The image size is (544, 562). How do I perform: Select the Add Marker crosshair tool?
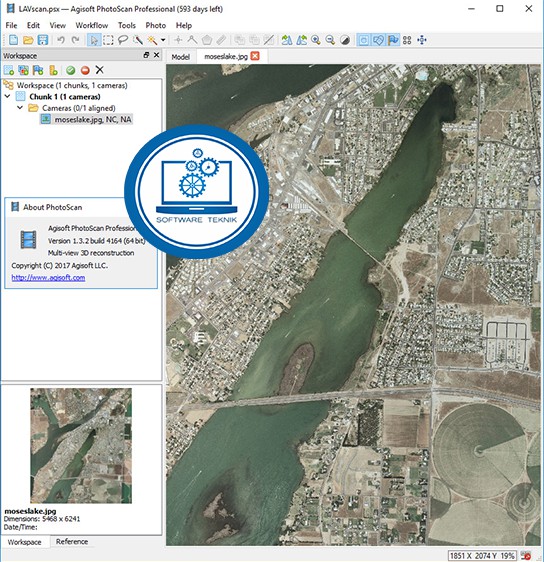tap(178, 40)
